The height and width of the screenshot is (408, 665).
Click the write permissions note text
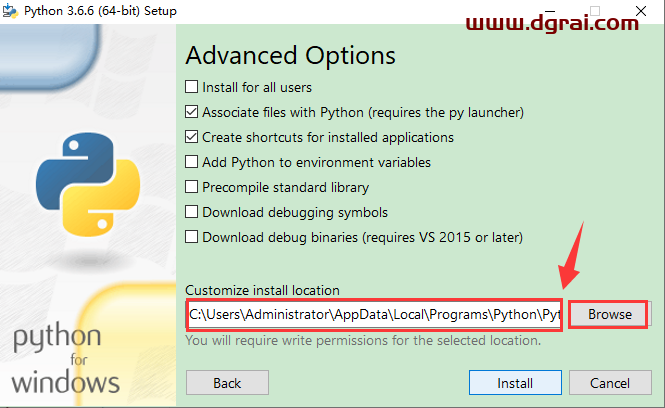363,341
